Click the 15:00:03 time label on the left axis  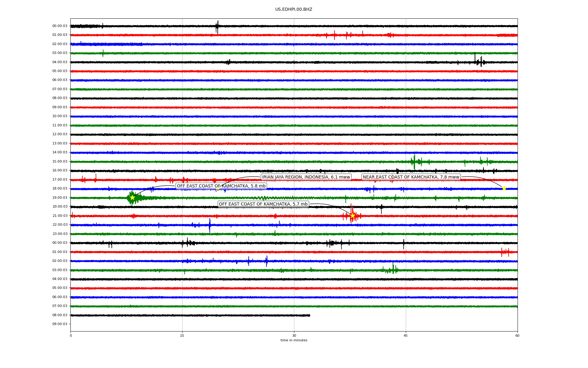[x=60, y=161]
